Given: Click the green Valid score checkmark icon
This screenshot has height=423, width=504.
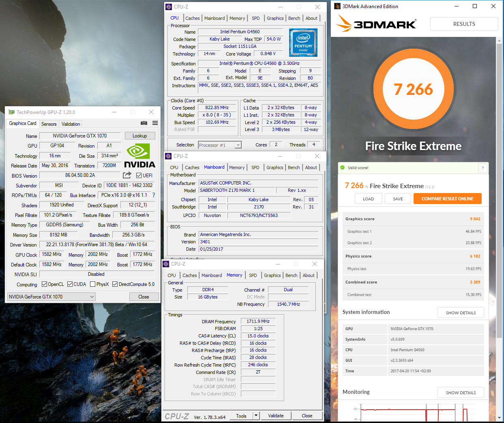Looking at the screenshot, I should coord(342,167).
